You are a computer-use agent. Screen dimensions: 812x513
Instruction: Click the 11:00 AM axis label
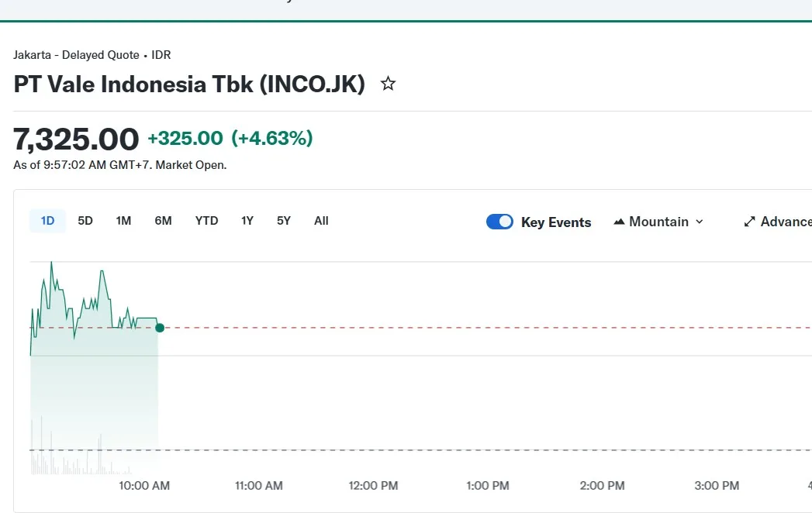click(259, 486)
